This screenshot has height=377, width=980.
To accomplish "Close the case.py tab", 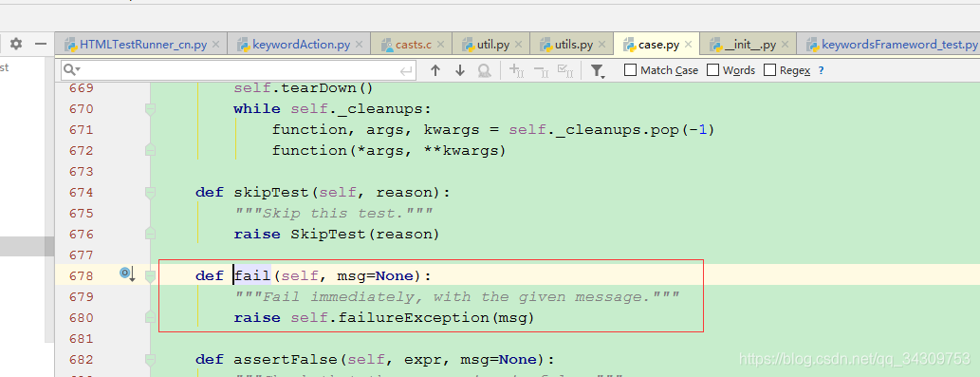I will coord(689,45).
